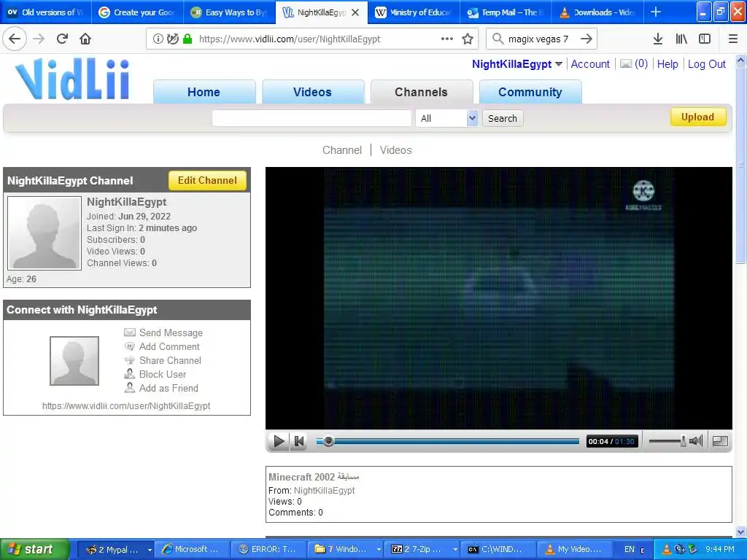Open page actions three-dot menu

pyautogui.click(x=447, y=39)
